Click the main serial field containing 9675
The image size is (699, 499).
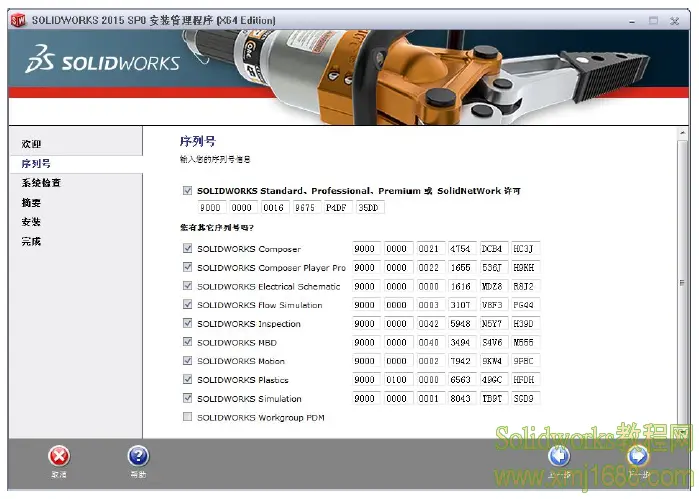coord(305,207)
